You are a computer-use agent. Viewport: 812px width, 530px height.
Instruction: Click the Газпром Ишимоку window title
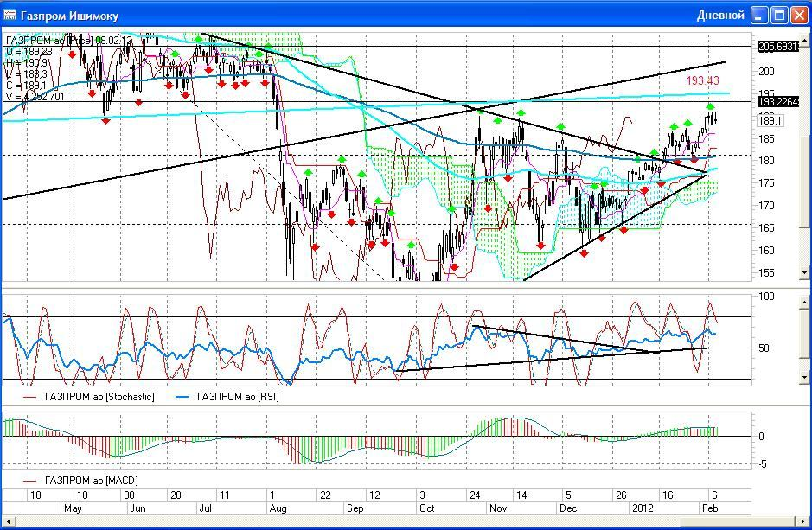pyautogui.click(x=70, y=16)
